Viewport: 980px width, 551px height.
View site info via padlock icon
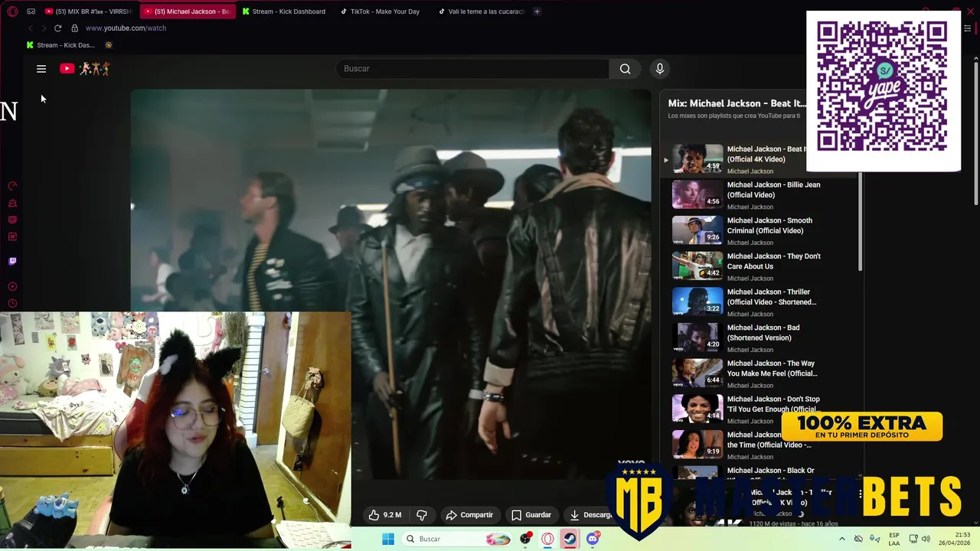click(x=74, y=28)
